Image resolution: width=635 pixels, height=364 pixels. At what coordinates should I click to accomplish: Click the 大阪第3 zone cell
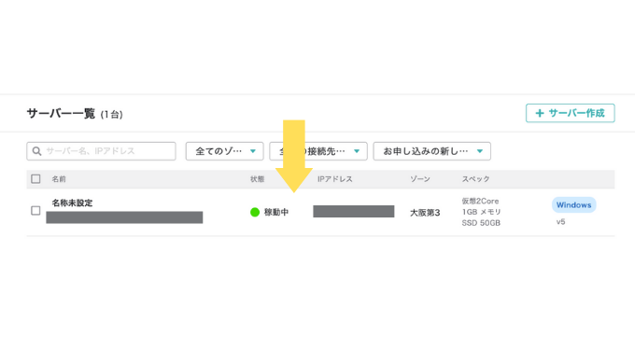[425, 213]
